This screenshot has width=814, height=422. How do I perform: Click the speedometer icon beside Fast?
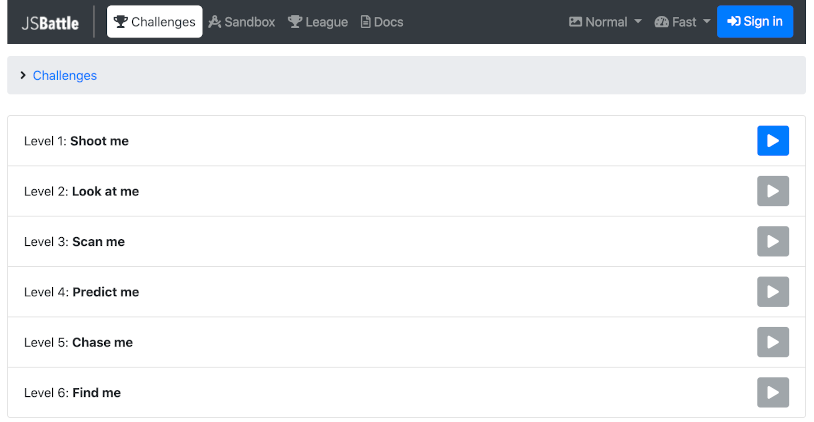pos(661,22)
